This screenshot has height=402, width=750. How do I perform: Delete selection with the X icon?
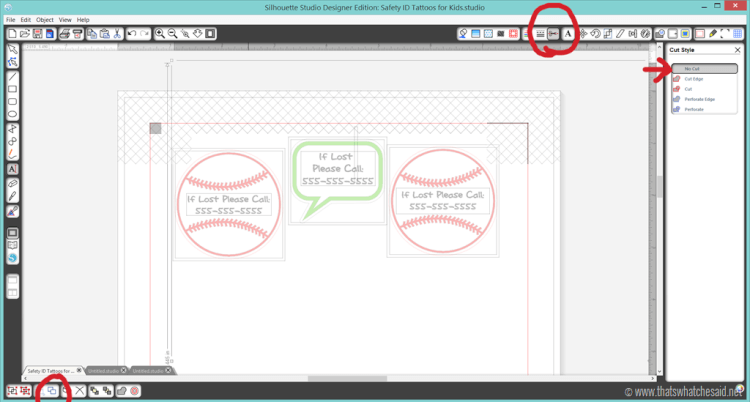80,391
